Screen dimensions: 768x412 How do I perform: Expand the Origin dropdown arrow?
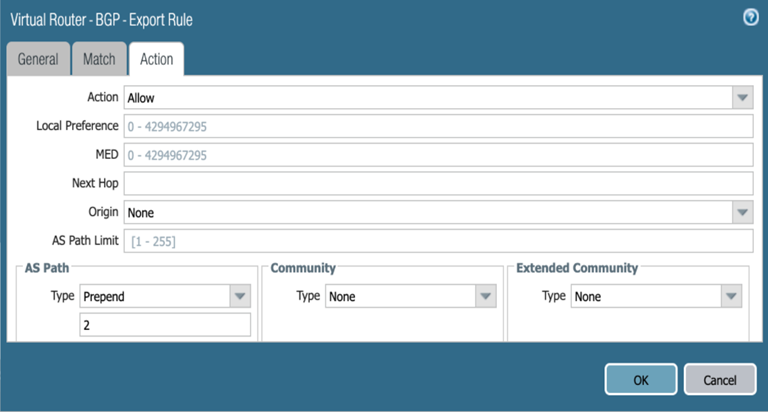pos(743,212)
